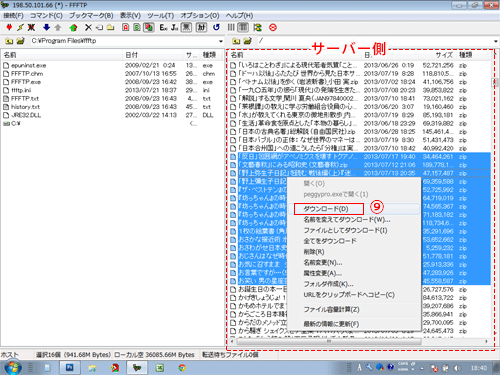Choose 最新の情報に更新(F) in context menu

[353, 324]
